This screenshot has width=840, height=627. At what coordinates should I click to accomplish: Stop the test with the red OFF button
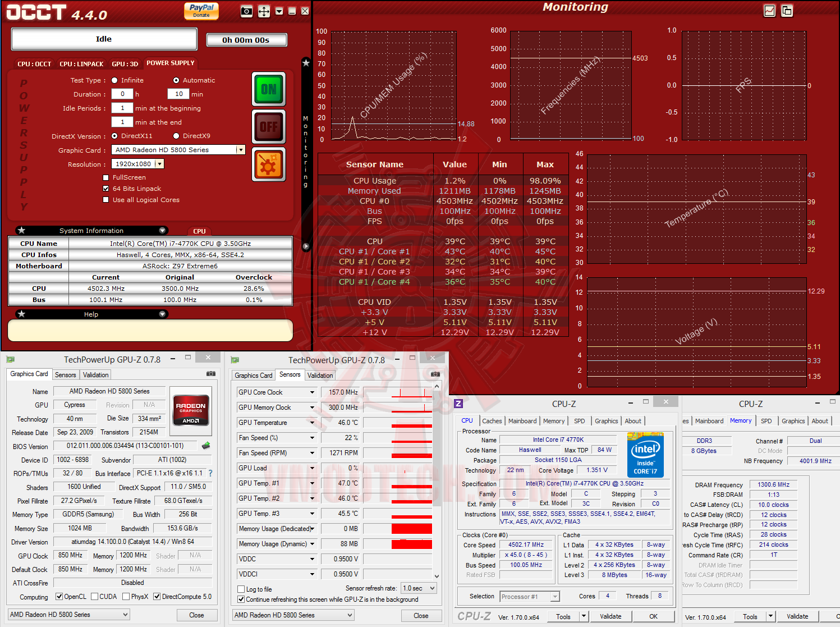click(269, 127)
